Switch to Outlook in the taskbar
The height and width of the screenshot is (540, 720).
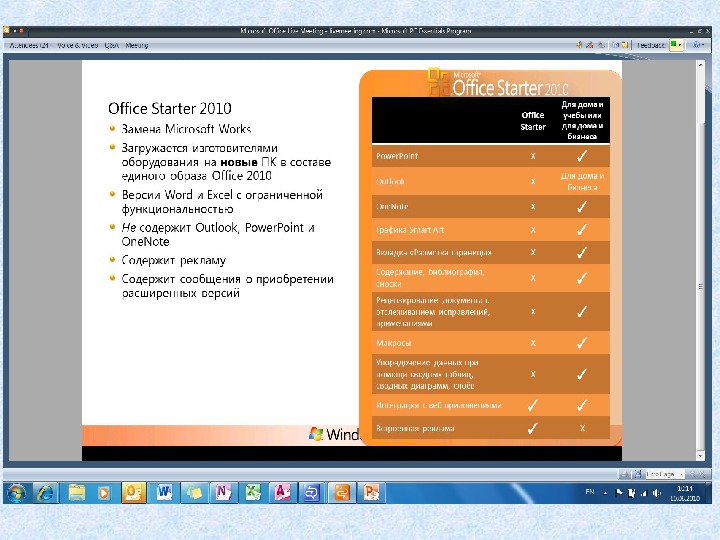click(x=134, y=493)
